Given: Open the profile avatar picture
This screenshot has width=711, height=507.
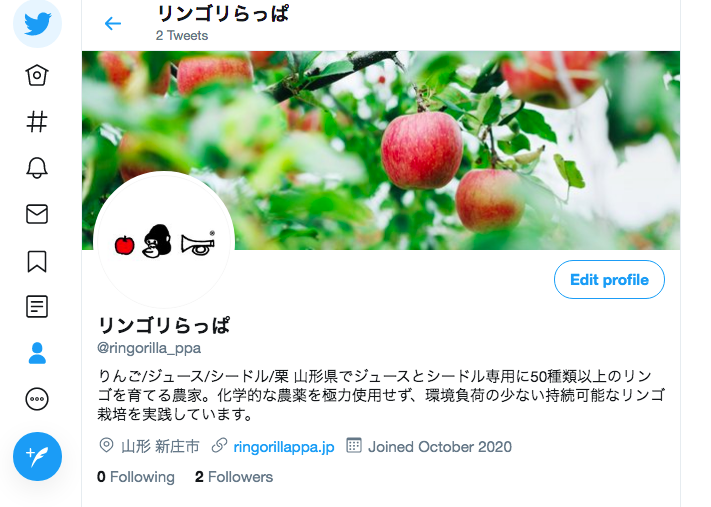Looking at the screenshot, I should pyautogui.click(x=164, y=241).
